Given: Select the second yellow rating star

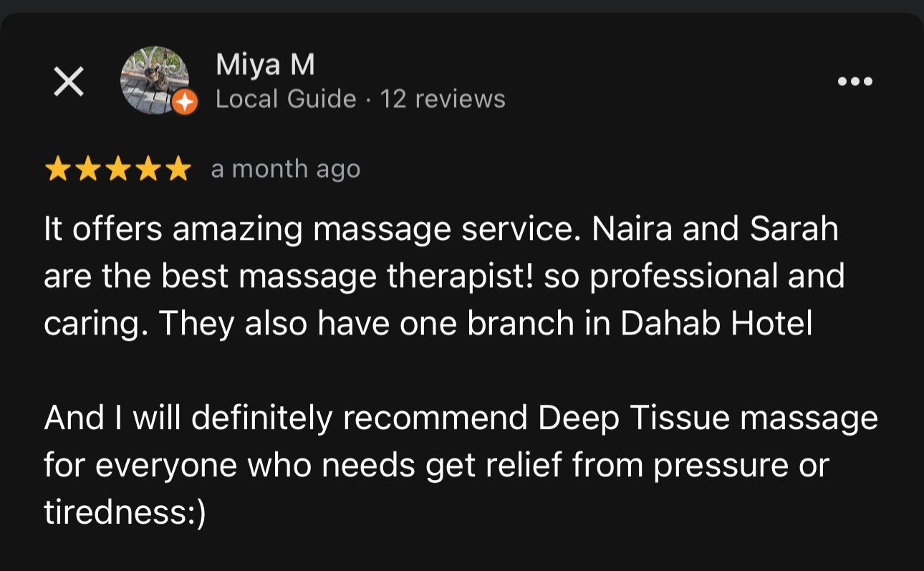Looking at the screenshot, I should pyautogui.click(x=87, y=170).
